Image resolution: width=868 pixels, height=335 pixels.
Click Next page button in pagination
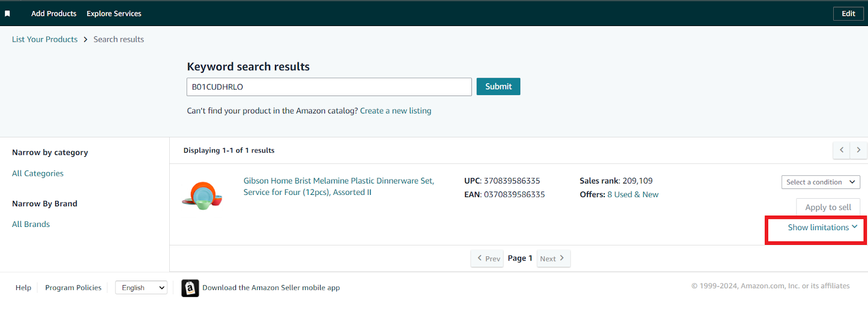552,258
